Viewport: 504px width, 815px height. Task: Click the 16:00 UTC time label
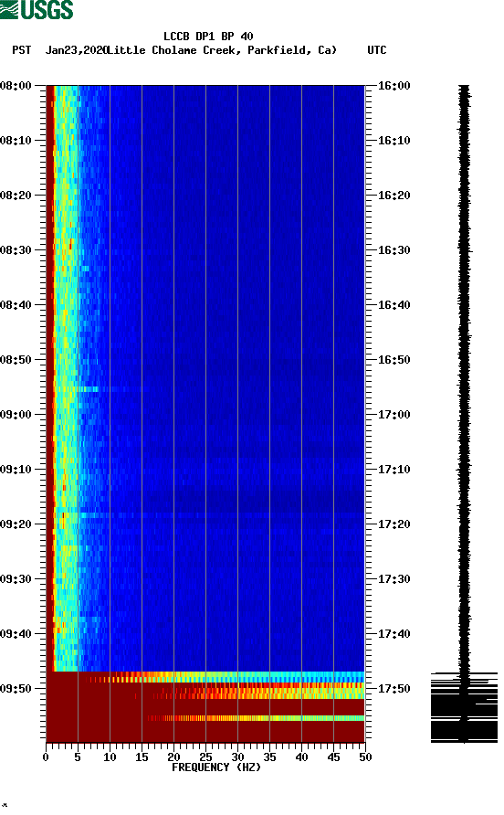[394, 86]
